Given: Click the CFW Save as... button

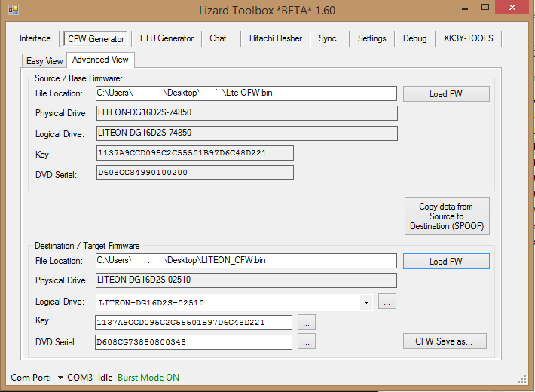Looking at the screenshot, I should pyautogui.click(x=445, y=341).
